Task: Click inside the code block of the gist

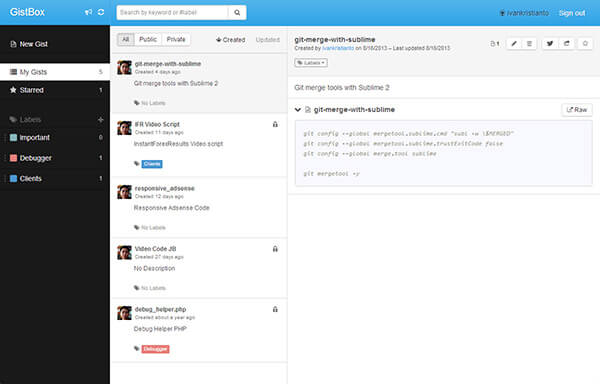Action: coord(443,153)
